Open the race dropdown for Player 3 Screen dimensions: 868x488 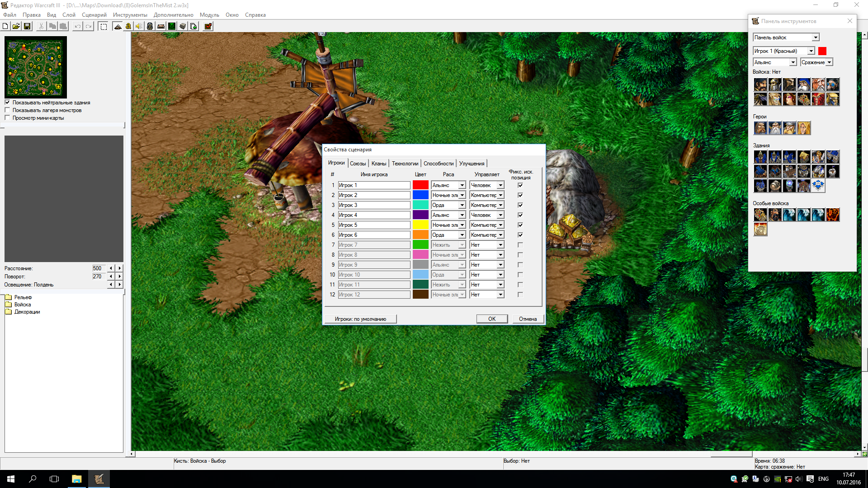[462, 205]
